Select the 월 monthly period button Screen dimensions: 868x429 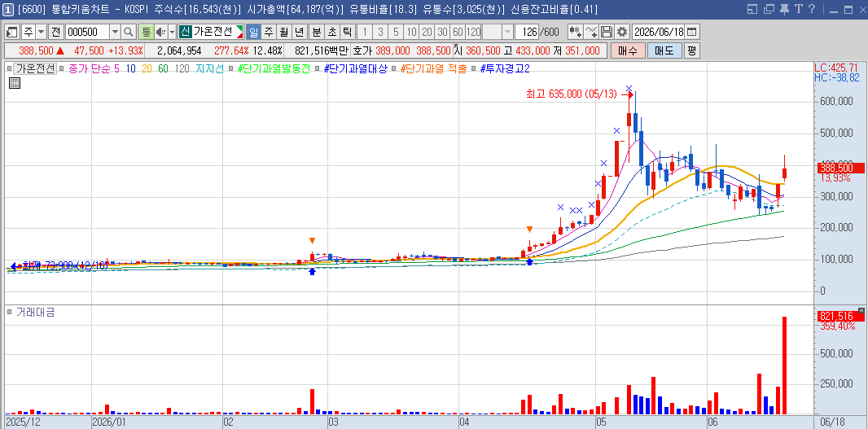pyautogui.click(x=284, y=32)
